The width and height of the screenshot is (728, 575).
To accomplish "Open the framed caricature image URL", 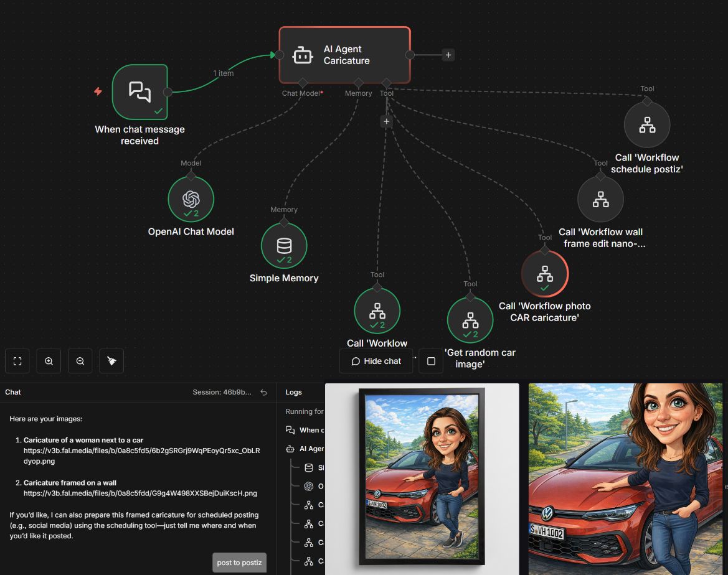I will tap(140, 493).
